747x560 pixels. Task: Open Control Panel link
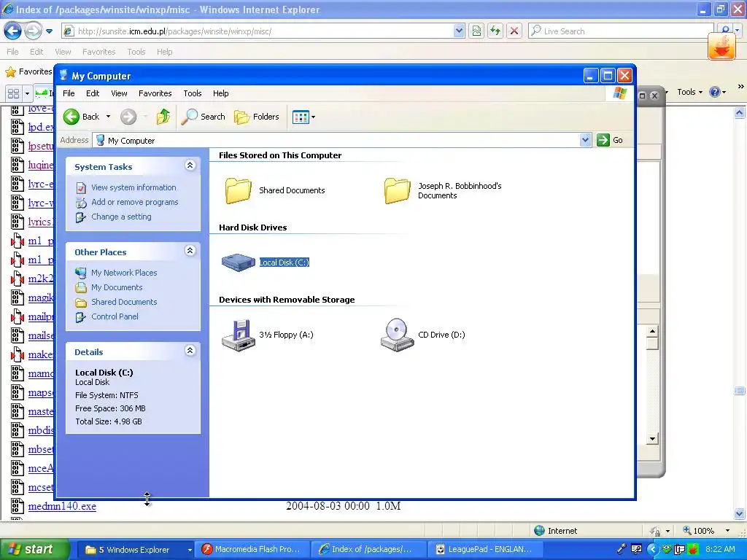coord(115,316)
